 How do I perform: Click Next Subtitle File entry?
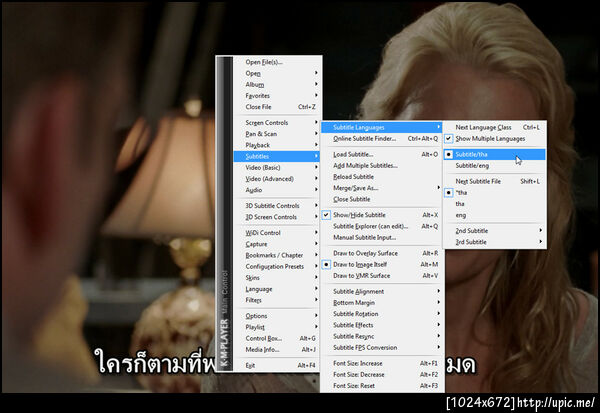coord(494,181)
